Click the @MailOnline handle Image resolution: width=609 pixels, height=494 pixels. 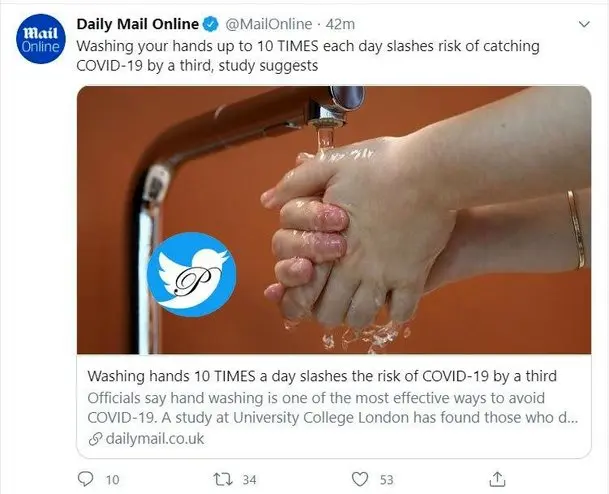coord(268,24)
